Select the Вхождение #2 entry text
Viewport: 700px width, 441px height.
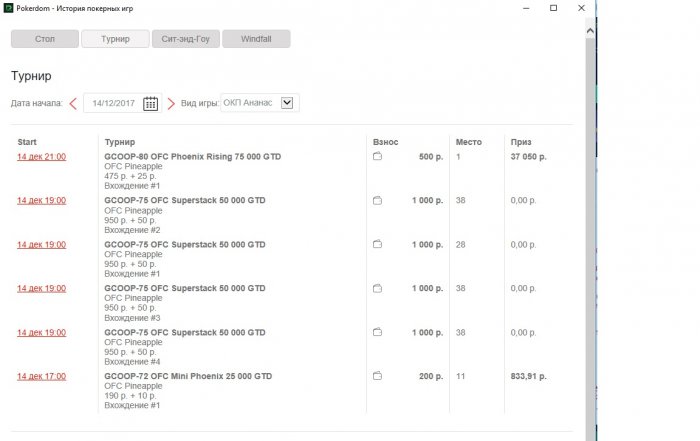click(132, 230)
